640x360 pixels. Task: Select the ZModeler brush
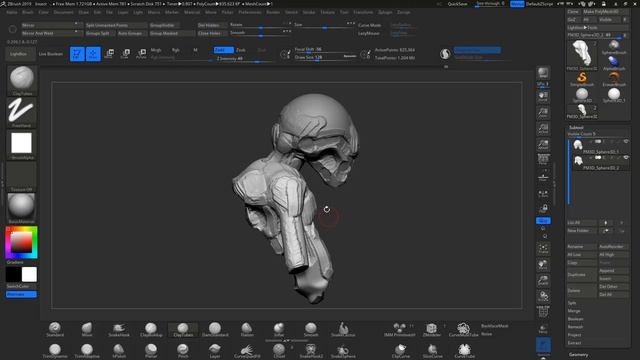(x=431, y=329)
